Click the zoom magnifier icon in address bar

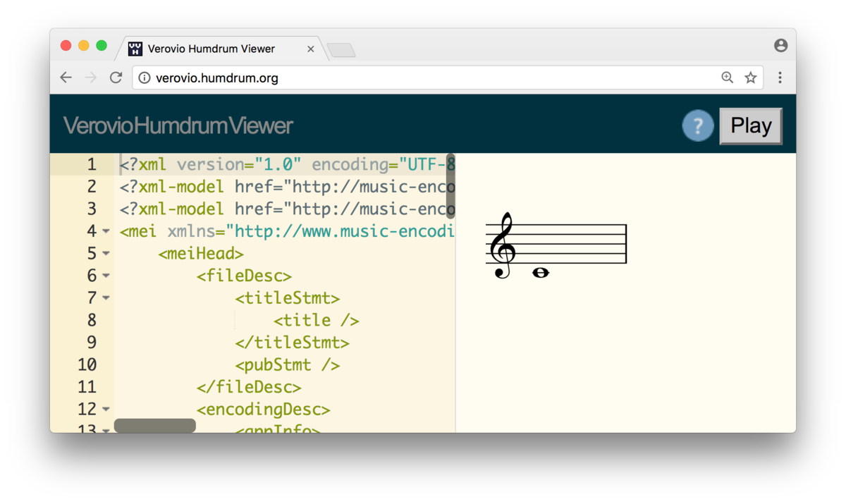pyautogui.click(x=728, y=78)
